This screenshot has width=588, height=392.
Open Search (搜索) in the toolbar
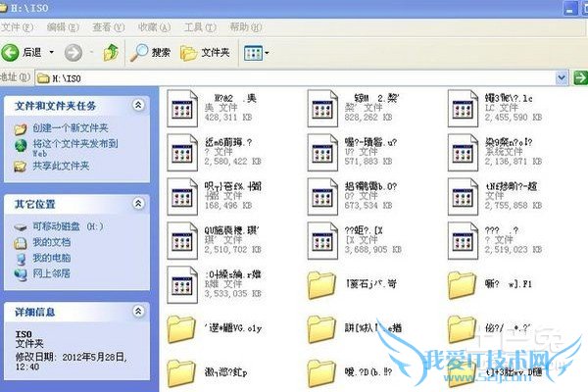pyautogui.click(x=150, y=53)
